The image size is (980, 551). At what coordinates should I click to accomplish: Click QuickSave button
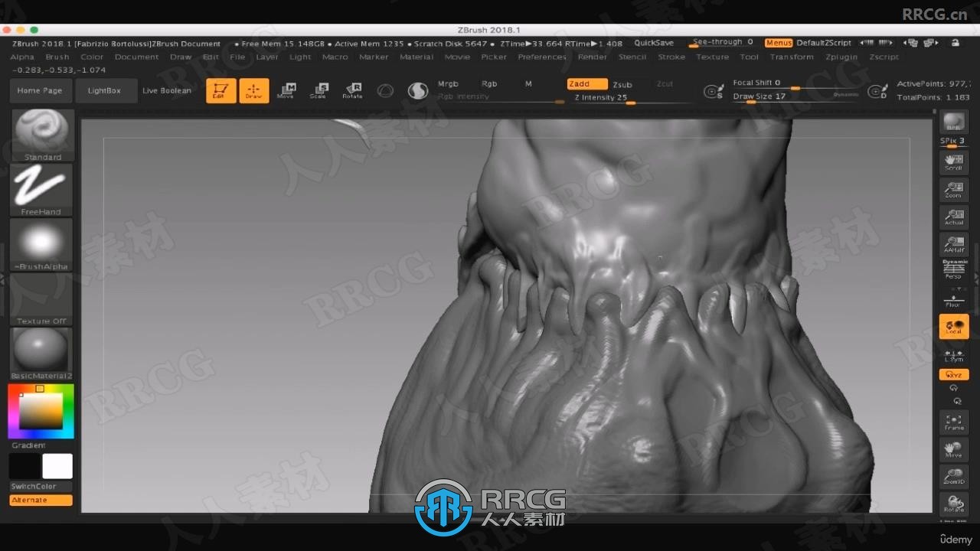[654, 43]
